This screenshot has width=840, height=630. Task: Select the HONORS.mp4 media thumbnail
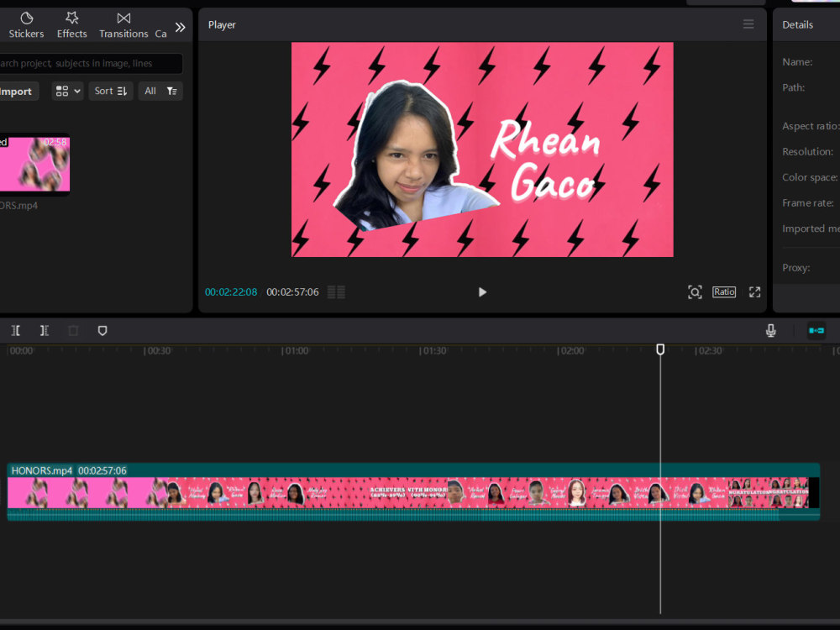pyautogui.click(x=34, y=165)
